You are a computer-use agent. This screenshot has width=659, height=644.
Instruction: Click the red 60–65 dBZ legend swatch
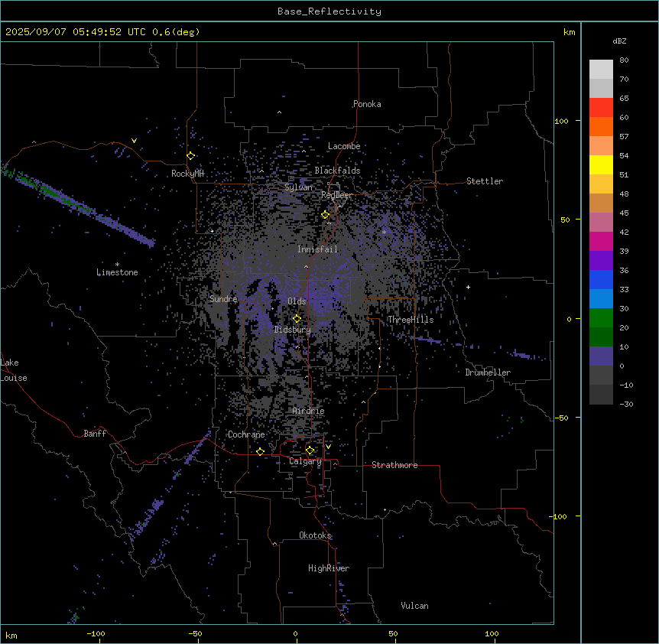[601, 107]
